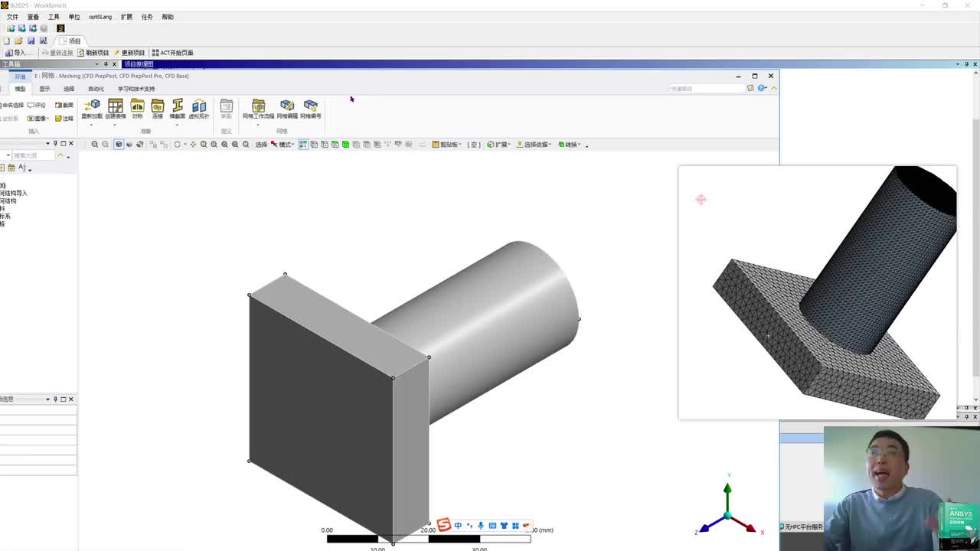The height and width of the screenshot is (551, 980).
Task: Insert a 注释 annotation from the ribbon
Action: (64, 119)
